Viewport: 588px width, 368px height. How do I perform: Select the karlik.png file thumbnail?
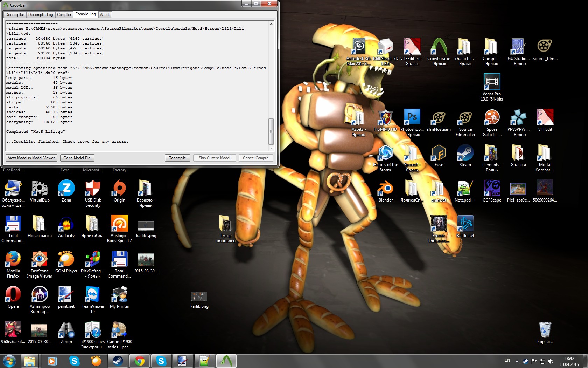coord(199,300)
